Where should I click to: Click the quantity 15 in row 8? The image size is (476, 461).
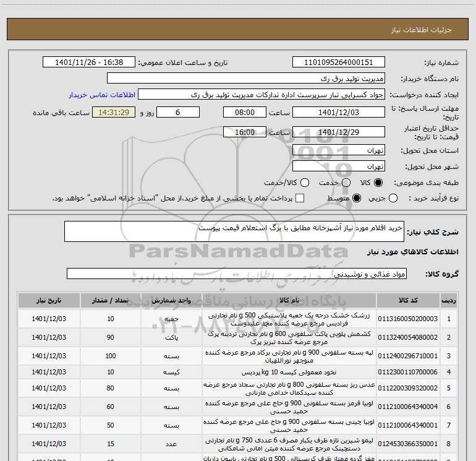tap(111, 444)
